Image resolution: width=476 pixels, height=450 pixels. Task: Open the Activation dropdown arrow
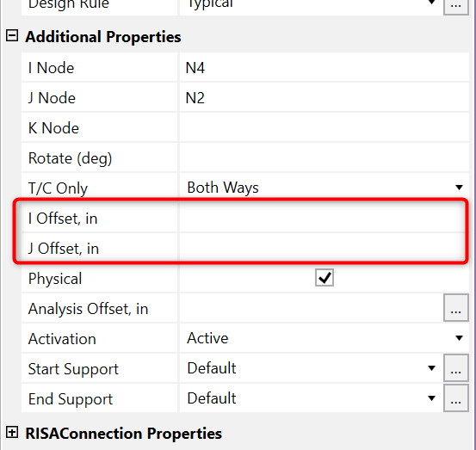click(x=459, y=338)
